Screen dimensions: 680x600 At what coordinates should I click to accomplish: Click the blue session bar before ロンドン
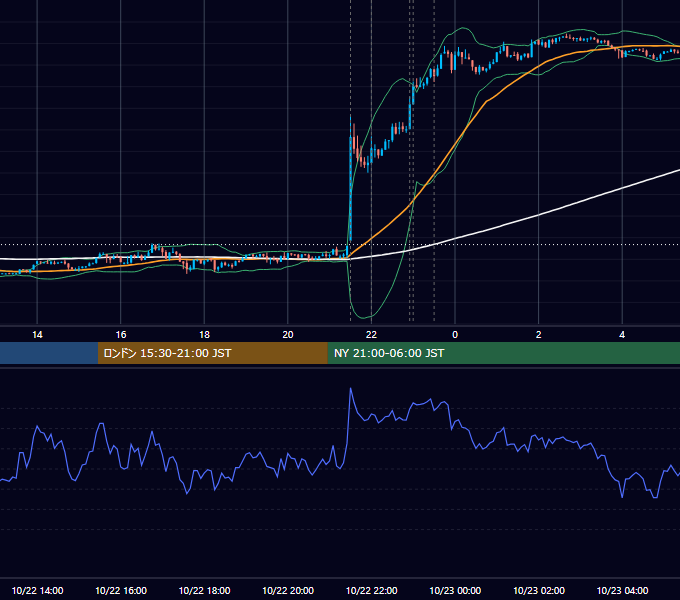pos(49,353)
